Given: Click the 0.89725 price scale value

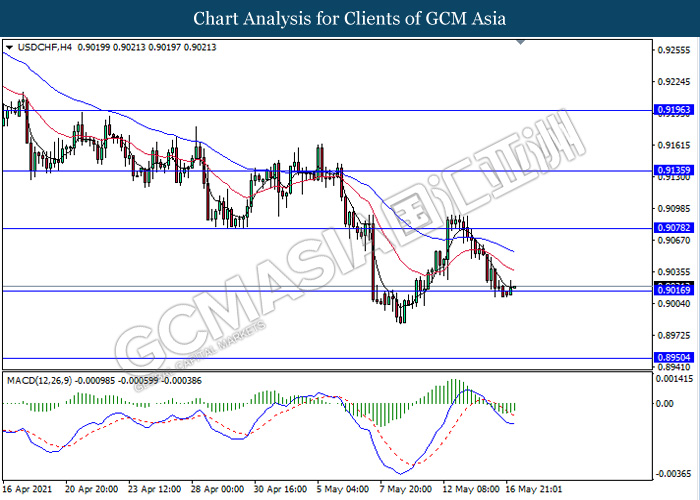Looking at the screenshot, I should pyautogui.click(x=674, y=335).
